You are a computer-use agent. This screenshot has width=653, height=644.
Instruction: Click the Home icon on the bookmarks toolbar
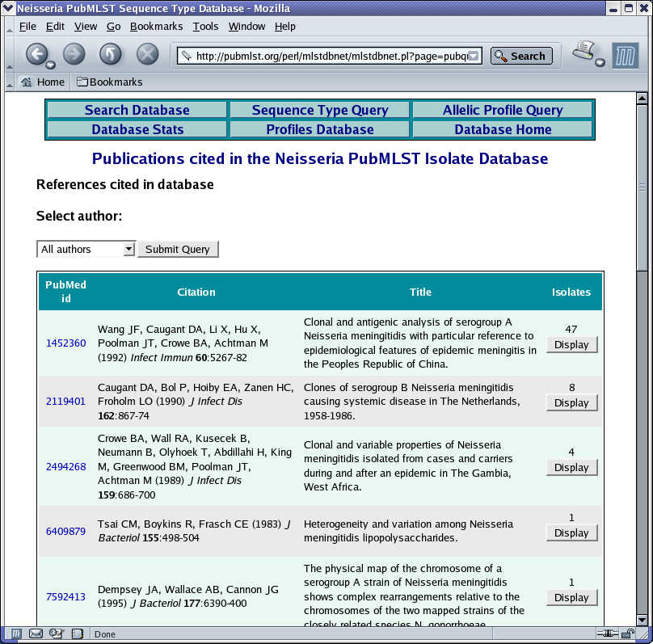tap(27, 82)
